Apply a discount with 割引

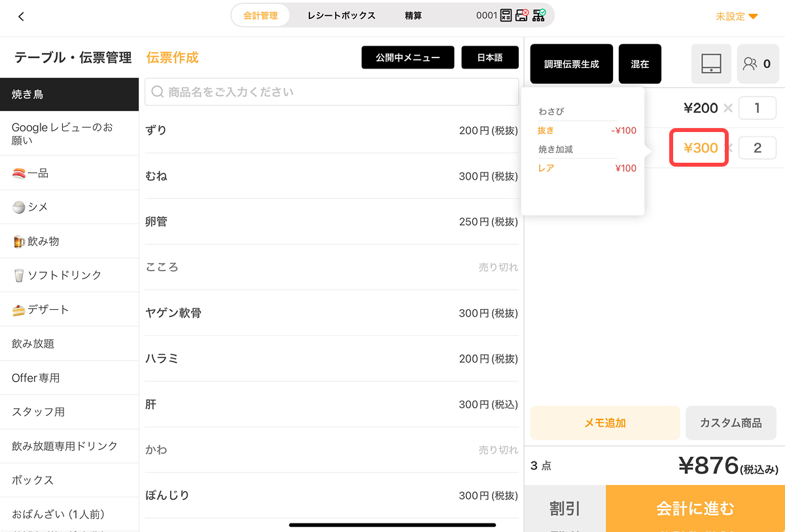coord(565,508)
